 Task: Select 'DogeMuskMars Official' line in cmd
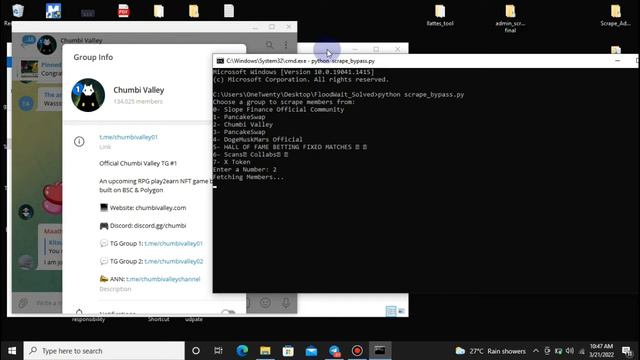tap(258, 140)
